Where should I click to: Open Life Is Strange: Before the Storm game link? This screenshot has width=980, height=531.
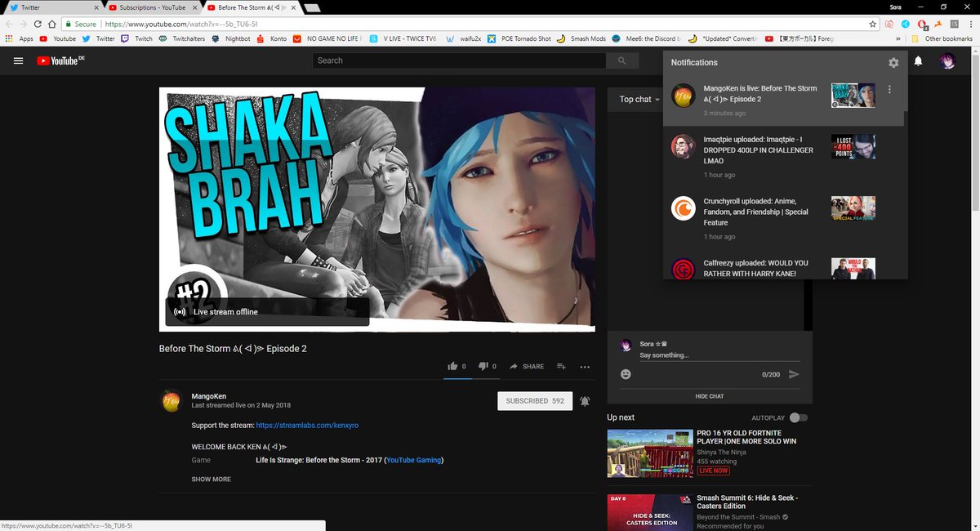click(x=319, y=460)
